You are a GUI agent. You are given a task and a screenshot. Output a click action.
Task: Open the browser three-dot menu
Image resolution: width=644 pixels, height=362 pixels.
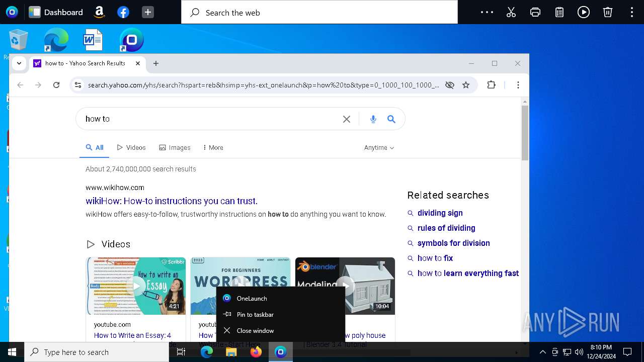click(518, 85)
